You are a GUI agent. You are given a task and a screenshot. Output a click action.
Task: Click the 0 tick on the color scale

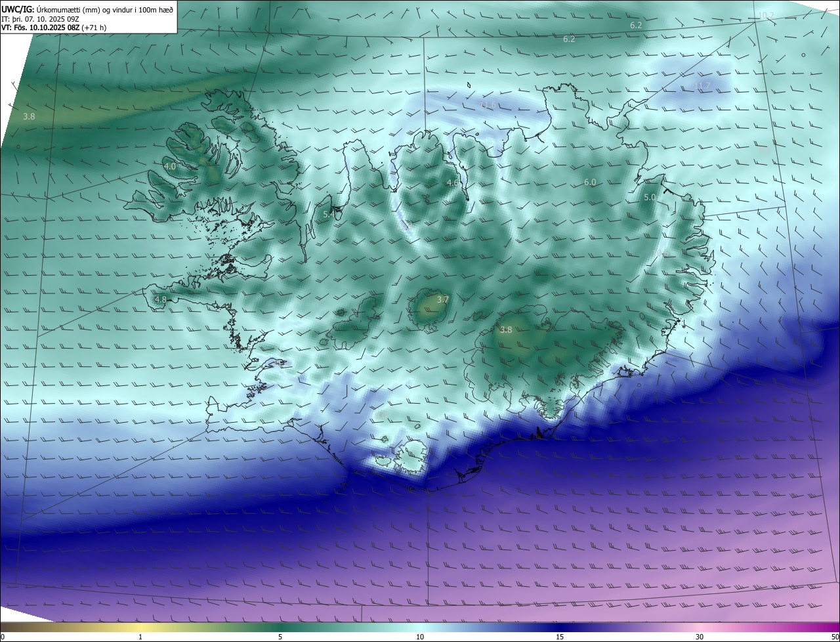(x=3, y=637)
